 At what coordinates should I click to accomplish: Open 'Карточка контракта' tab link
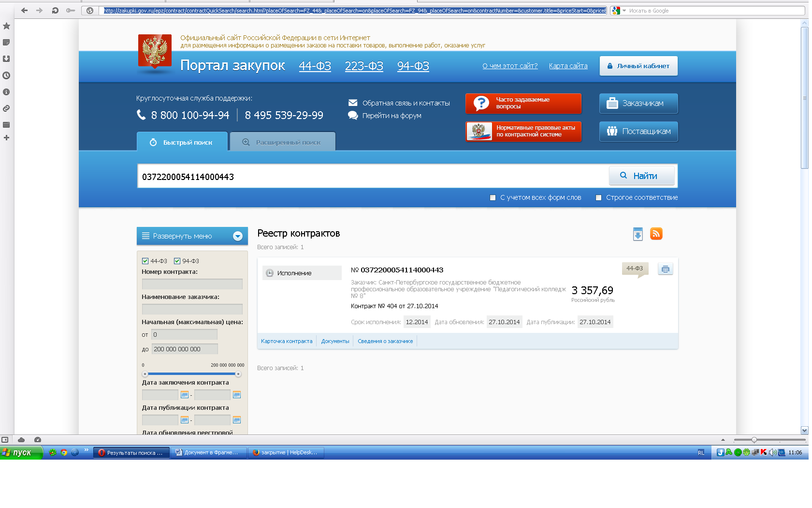pos(287,341)
